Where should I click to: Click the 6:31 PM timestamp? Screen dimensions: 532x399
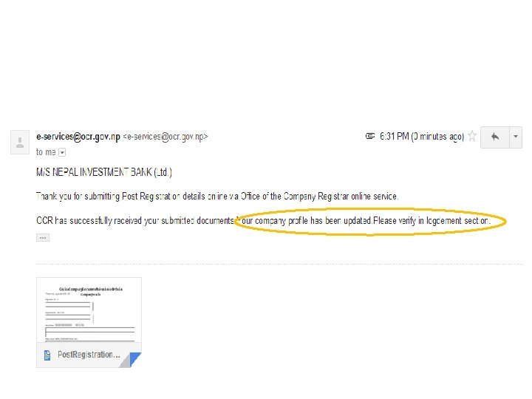click(x=422, y=137)
